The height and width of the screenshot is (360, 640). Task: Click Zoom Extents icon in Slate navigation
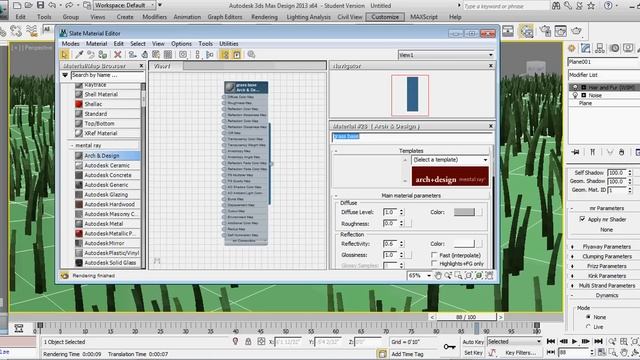[469, 276]
